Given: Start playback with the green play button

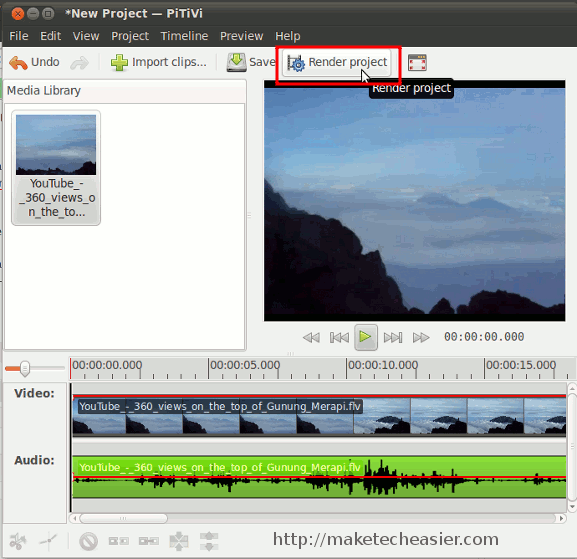Looking at the screenshot, I should pyautogui.click(x=365, y=337).
